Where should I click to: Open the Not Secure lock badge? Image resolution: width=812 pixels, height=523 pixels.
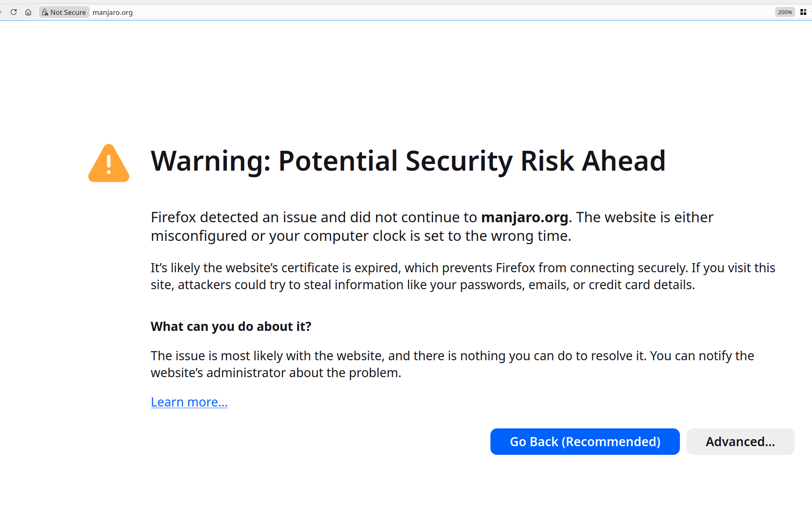point(64,12)
